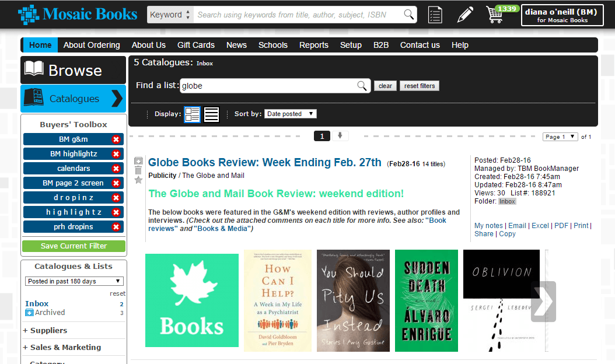Open the 'Posted in past 180 days' dropdown
The width and height of the screenshot is (615, 364).
(74, 281)
